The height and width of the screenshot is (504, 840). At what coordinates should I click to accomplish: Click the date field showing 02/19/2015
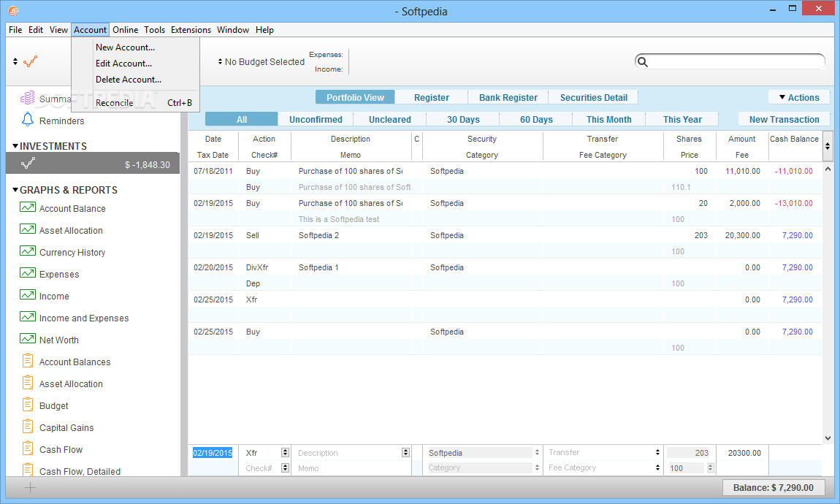click(213, 453)
